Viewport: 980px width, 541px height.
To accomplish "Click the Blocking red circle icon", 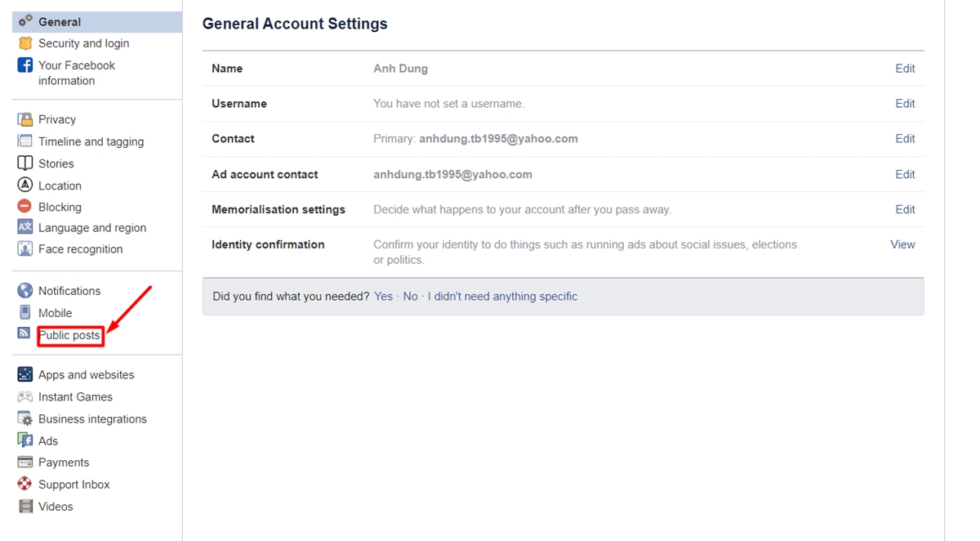I will pyautogui.click(x=25, y=207).
